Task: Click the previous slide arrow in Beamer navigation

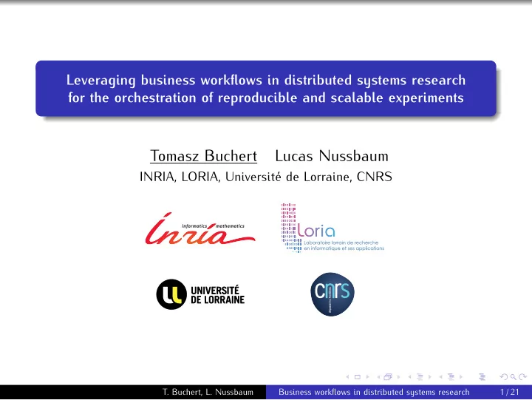Action: pos(347,377)
